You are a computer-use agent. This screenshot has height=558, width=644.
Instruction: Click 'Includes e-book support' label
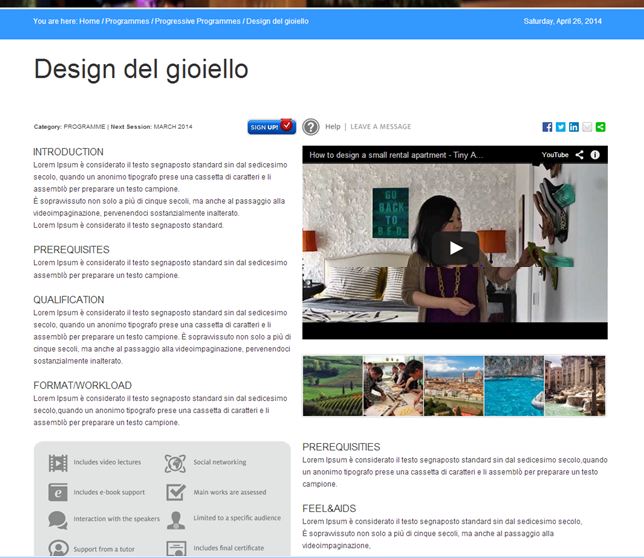(109, 492)
